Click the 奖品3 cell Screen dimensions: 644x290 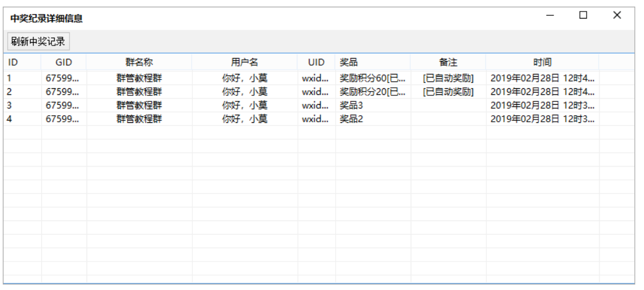tap(373, 105)
